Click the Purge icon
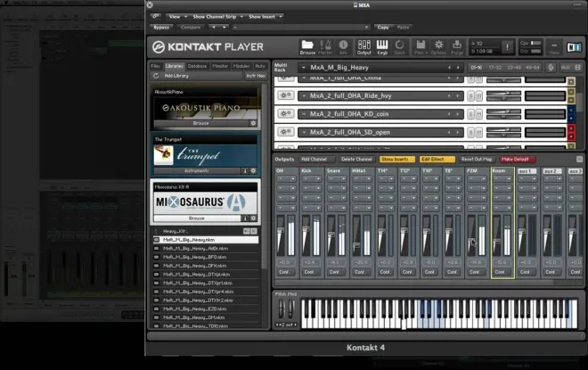 [x=457, y=47]
